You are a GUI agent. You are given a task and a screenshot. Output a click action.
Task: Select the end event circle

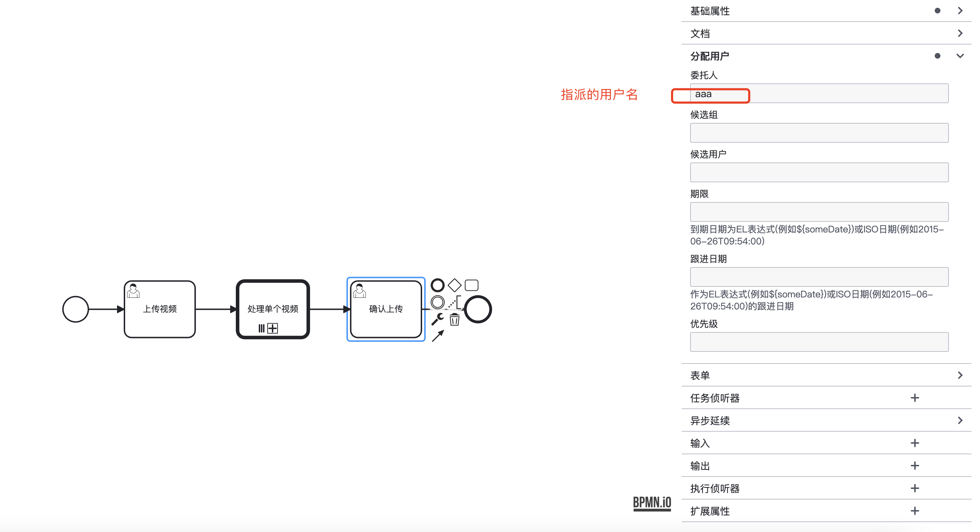tap(478, 309)
